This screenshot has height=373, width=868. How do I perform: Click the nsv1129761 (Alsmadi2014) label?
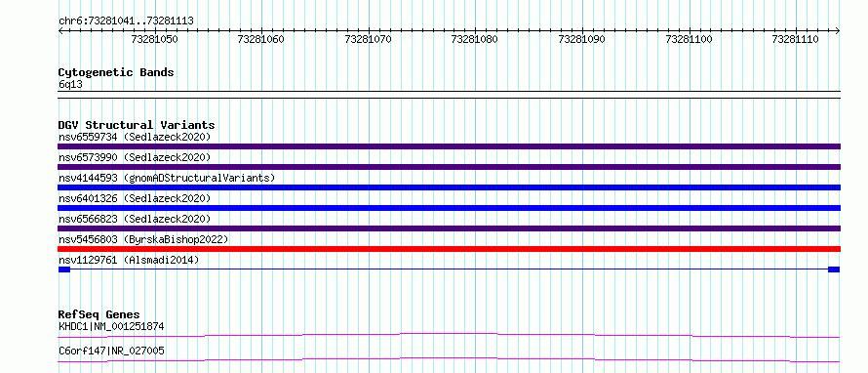129,260
